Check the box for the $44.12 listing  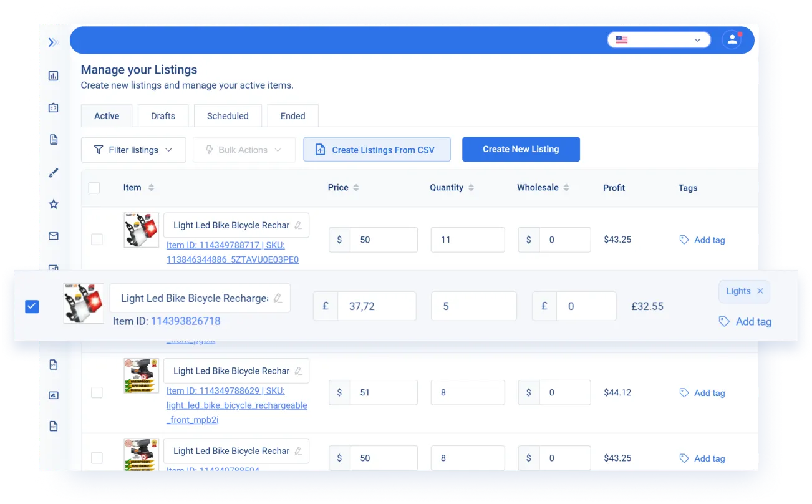click(97, 392)
